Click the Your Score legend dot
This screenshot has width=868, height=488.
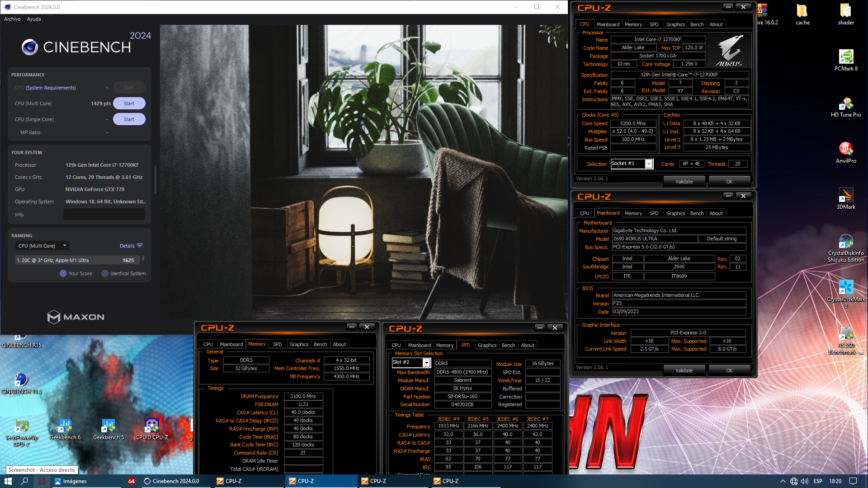[x=63, y=273]
